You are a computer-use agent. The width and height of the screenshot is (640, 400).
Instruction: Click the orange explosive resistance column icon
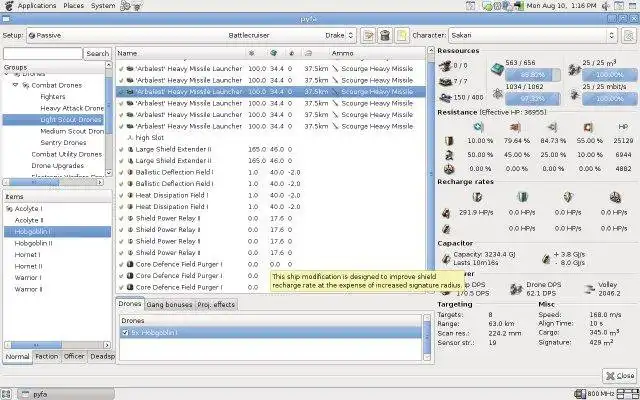588,127
